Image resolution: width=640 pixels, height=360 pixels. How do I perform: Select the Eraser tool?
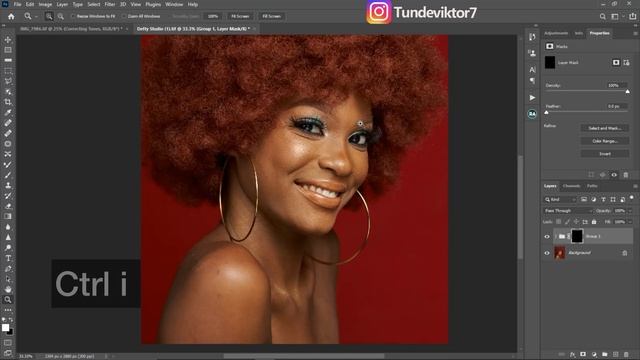8,206
